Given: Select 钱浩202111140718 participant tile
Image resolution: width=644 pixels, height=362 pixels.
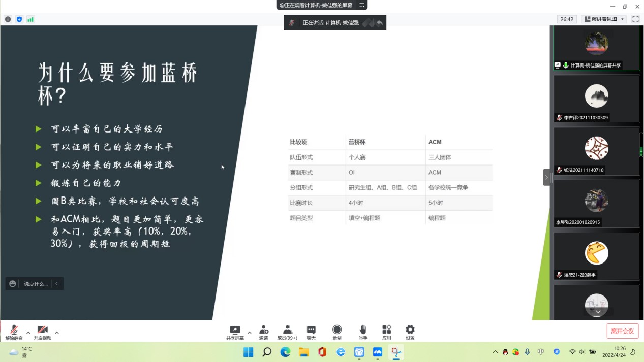Looking at the screenshot, I should coord(597,151).
